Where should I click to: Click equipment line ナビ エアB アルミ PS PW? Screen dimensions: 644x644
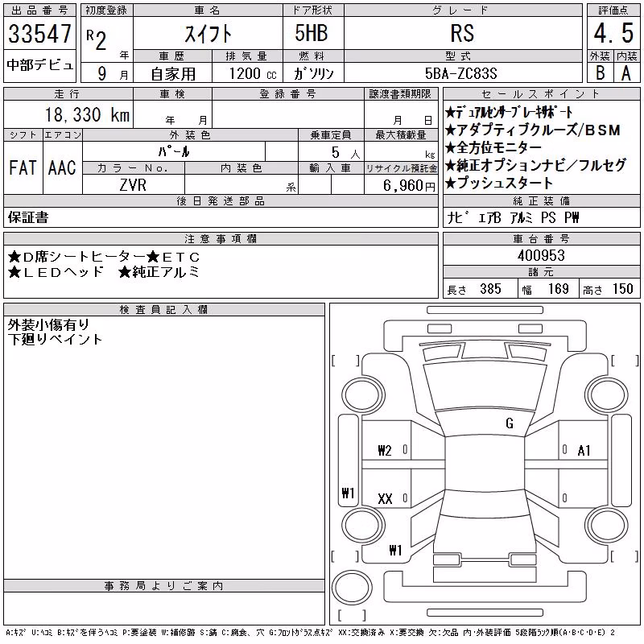[513, 217]
